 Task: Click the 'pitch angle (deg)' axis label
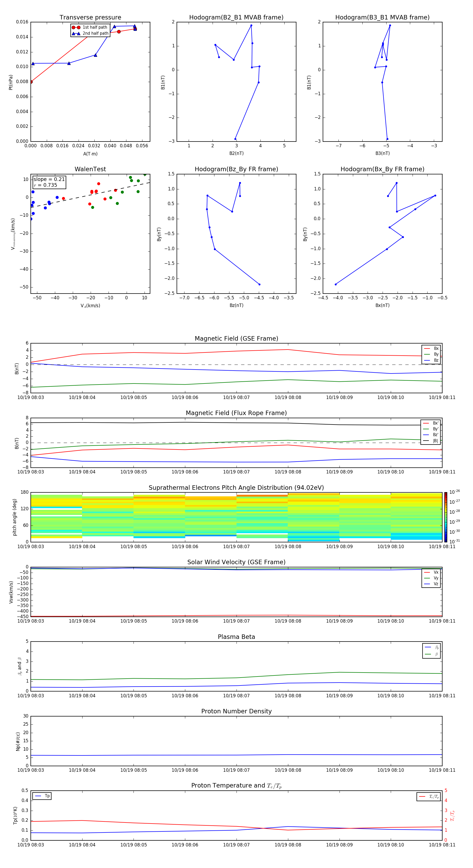pos(14,517)
